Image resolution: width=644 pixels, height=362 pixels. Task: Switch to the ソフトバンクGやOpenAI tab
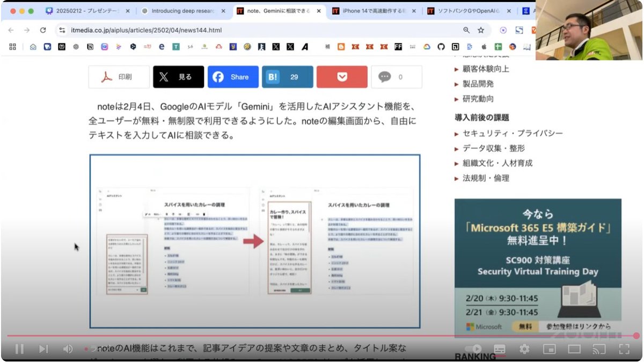[x=469, y=11]
